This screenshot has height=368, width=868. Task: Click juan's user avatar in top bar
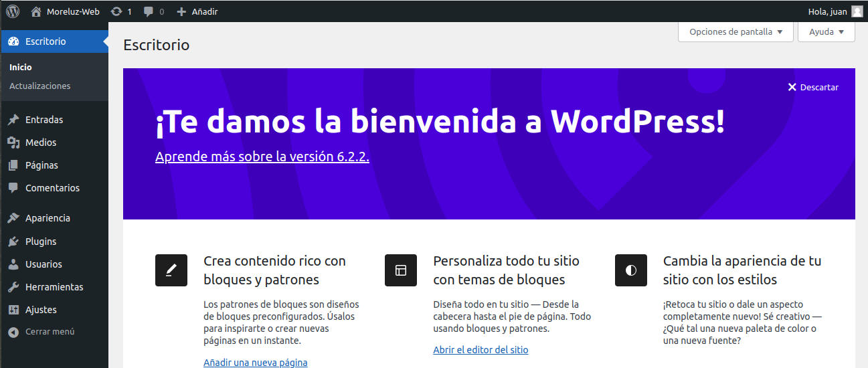point(857,11)
